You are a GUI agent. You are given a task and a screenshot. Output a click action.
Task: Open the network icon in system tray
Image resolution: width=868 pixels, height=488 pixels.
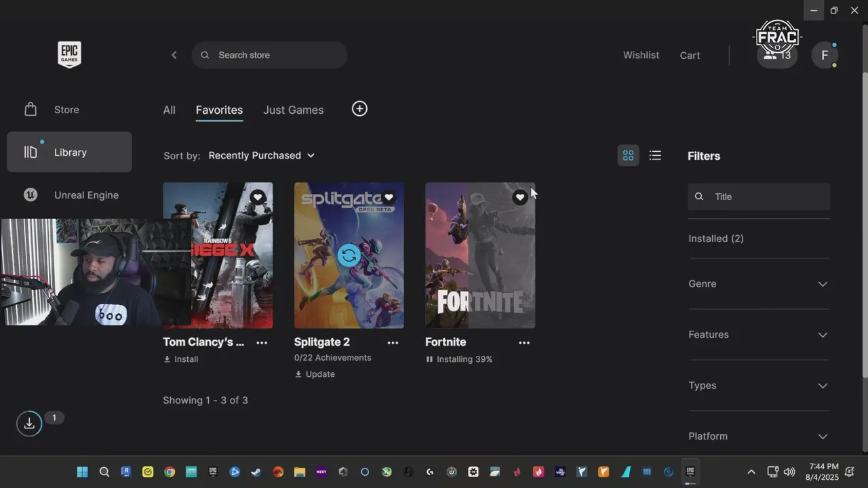[772, 472]
